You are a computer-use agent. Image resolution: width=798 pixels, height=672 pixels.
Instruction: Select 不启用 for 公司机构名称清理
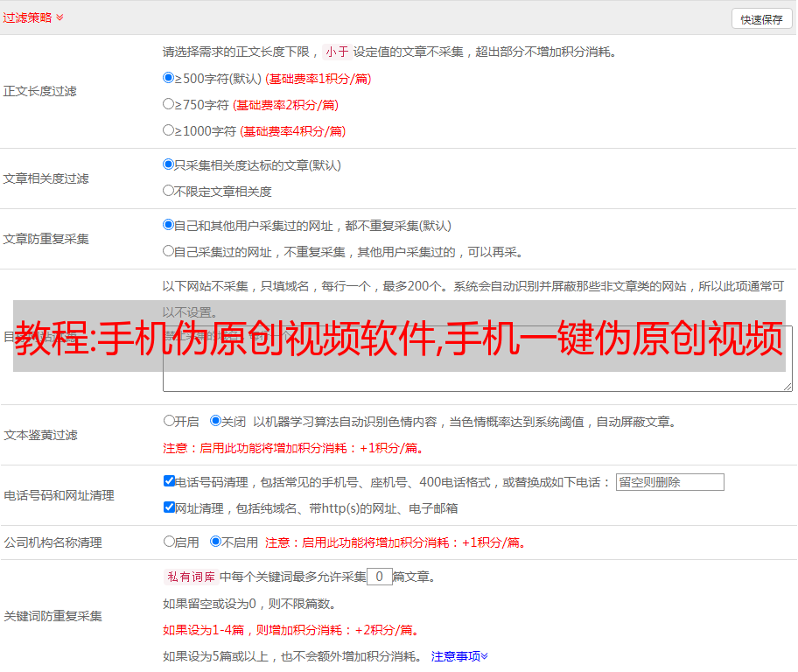coord(216,542)
